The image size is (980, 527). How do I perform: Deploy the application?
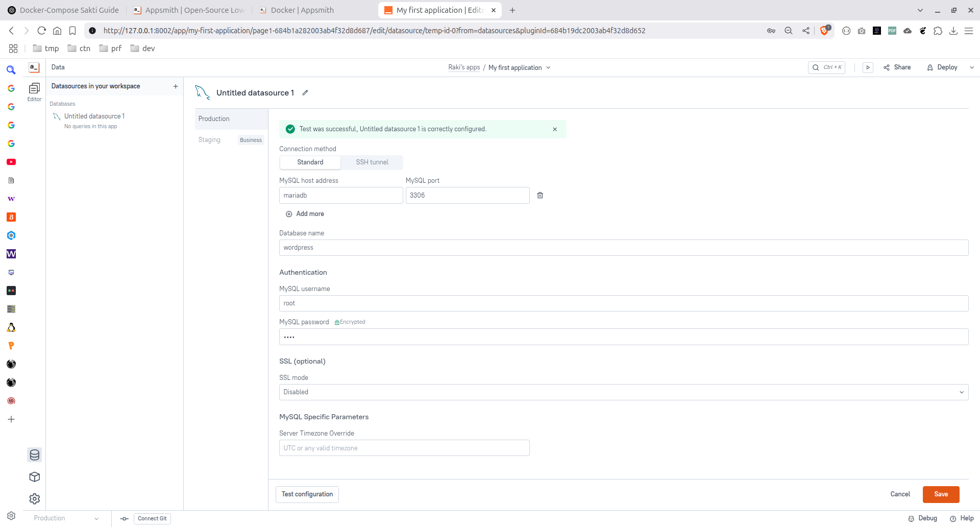point(942,67)
